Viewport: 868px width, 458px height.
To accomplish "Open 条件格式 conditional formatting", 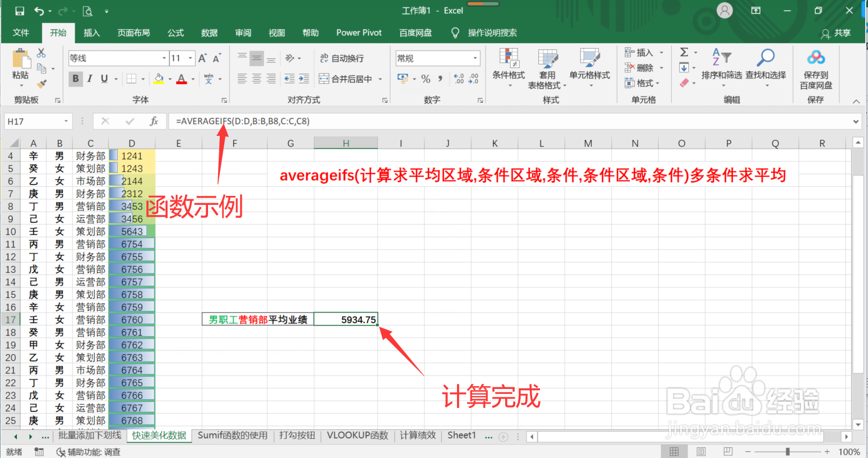I will pyautogui.click(x=509, y=68).
